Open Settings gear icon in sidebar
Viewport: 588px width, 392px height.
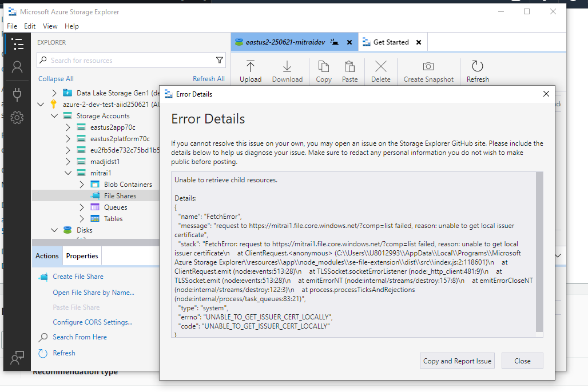point(17,118)
